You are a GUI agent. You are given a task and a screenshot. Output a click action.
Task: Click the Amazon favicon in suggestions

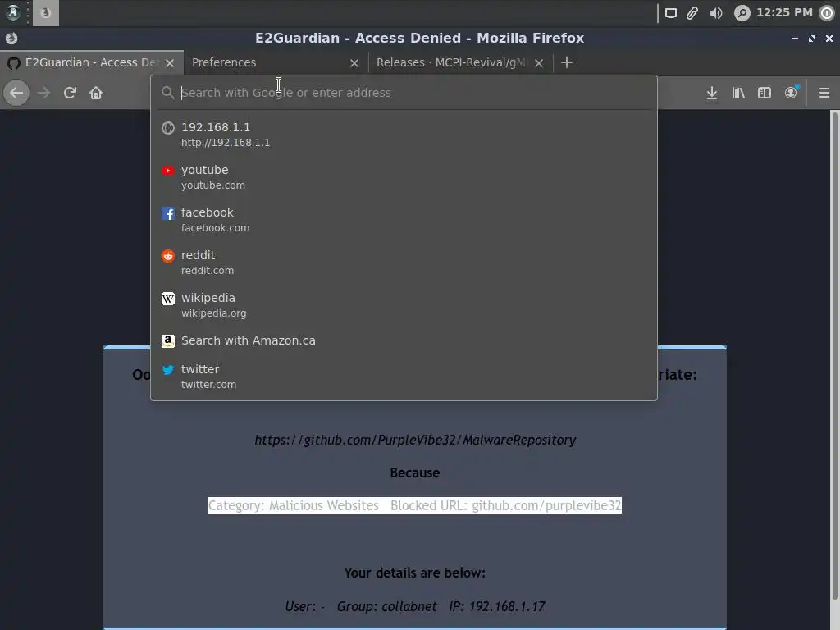click(168, 340)
